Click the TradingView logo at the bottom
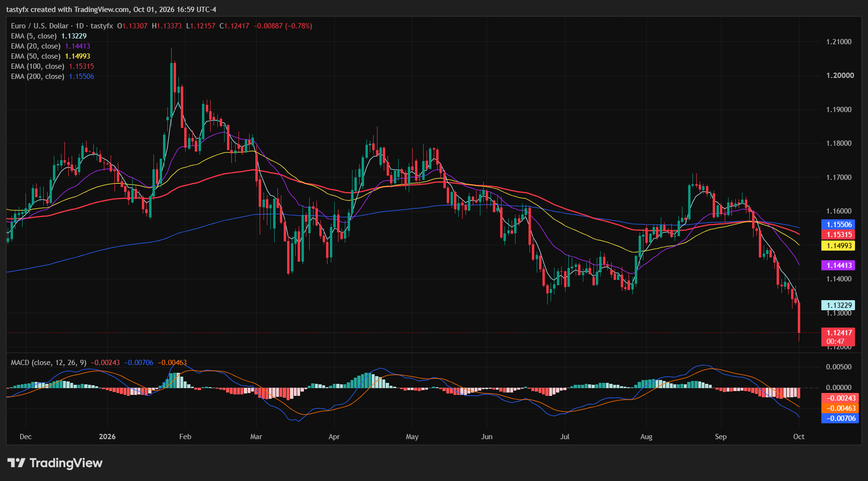The width and height of the screenshot is (868, 481). pos(55,463)
